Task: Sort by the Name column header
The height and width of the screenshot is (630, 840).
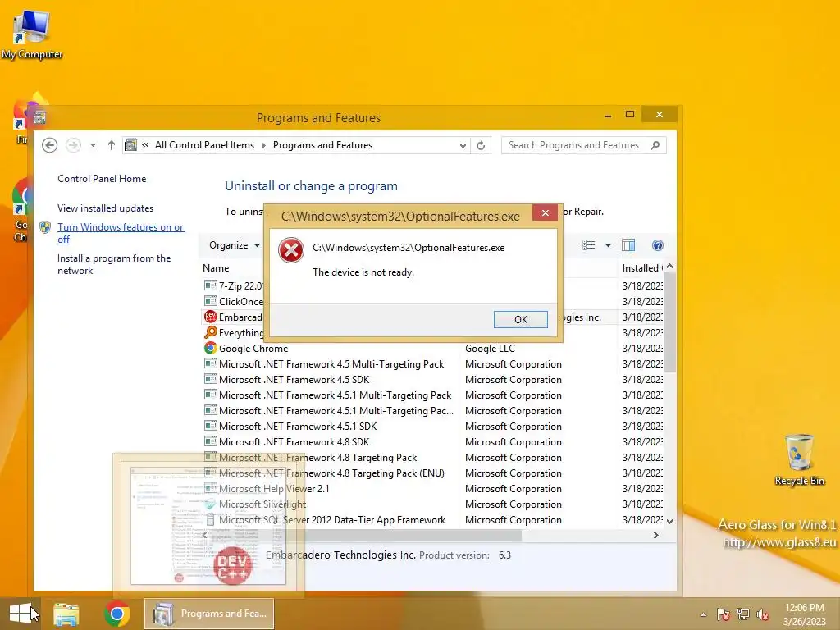Action: [216, 268]
